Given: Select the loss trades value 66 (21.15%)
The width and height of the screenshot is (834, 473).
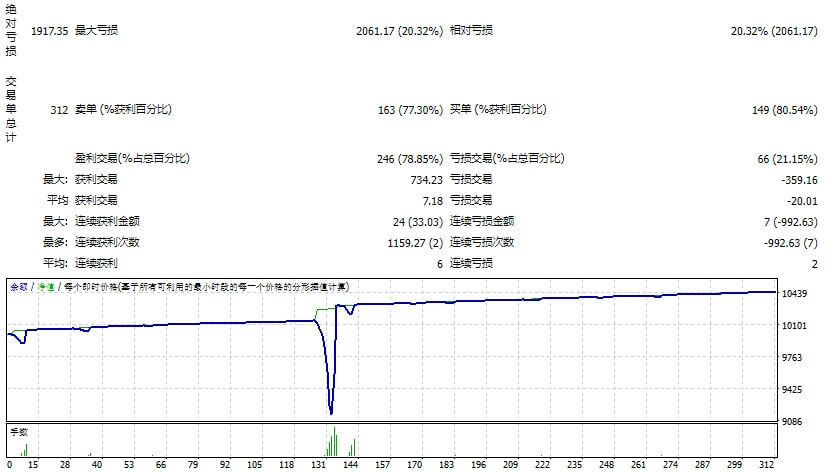Looking at the screenshot, I should 787,159.
